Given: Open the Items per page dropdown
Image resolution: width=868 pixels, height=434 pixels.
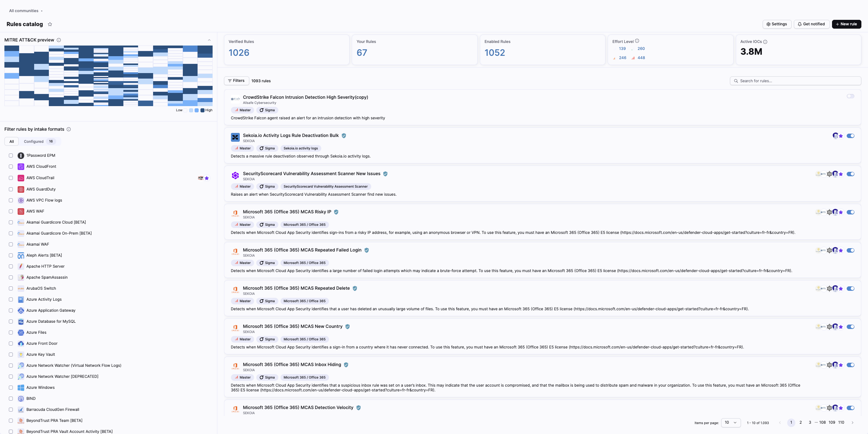Looking at the screenshot, I should (x=731, y=423).
